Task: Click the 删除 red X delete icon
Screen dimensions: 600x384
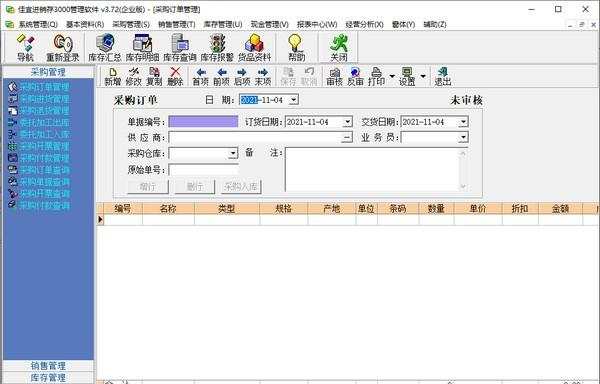Action: click(x=175, y=76)
